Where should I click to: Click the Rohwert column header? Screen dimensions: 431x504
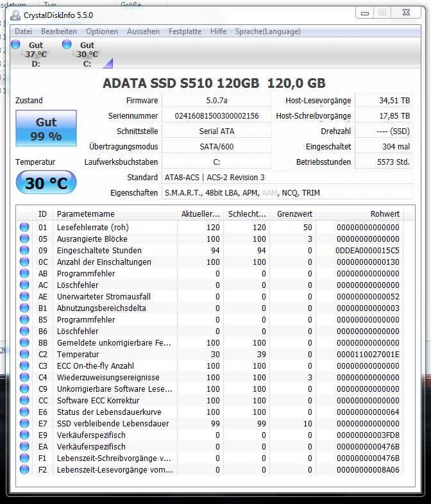pyautogui.click(x=360, y=214)
